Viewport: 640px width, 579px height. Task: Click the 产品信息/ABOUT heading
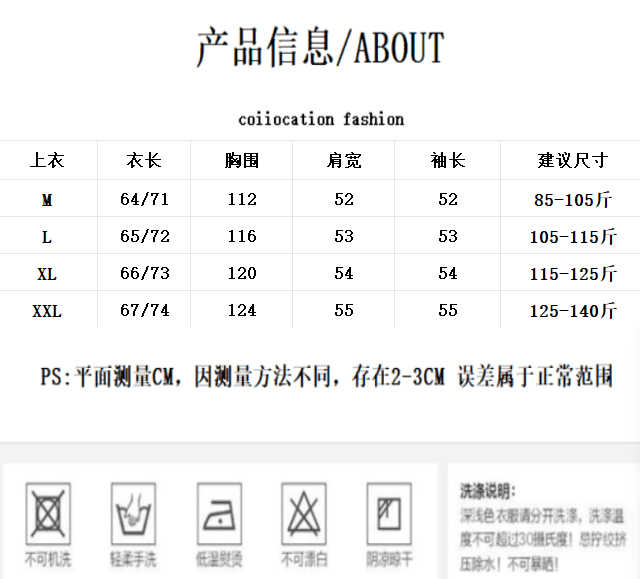320,47
